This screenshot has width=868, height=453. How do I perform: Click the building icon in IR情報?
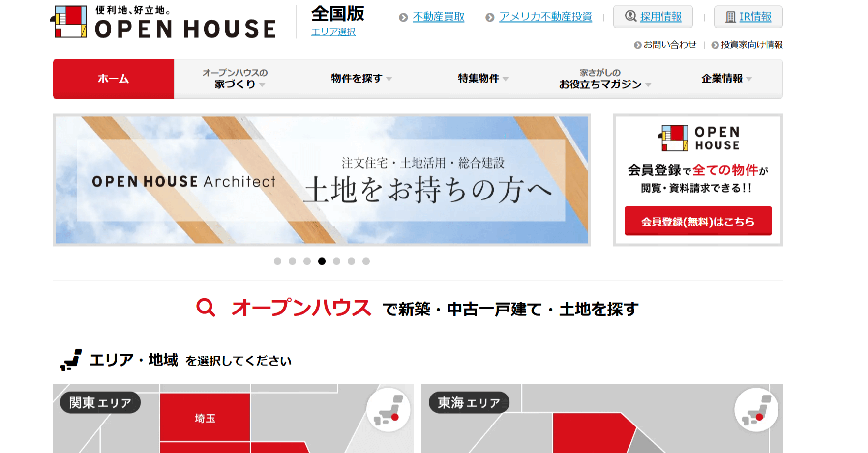[x=731, y=17]
